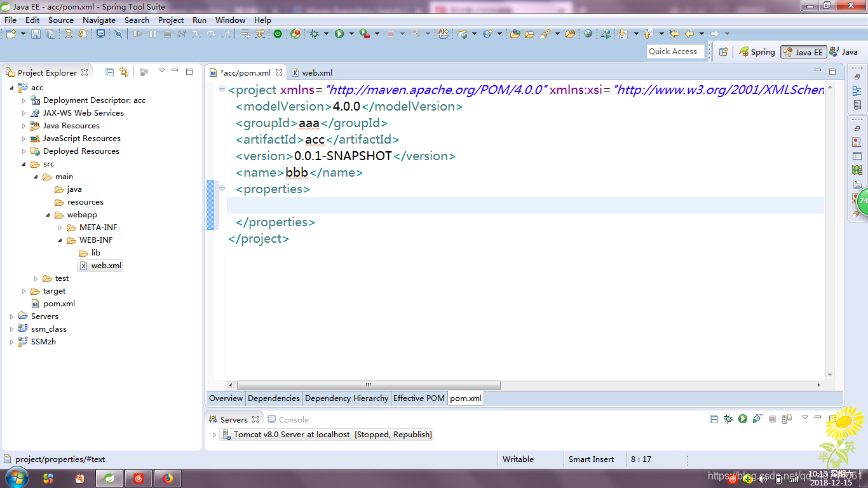Click Start the server green icon
This screenshot has width=868, height=488.
tap(743, 419)
